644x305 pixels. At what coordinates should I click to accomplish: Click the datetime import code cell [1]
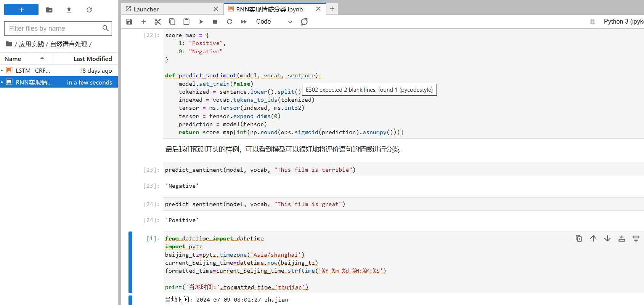403,263
